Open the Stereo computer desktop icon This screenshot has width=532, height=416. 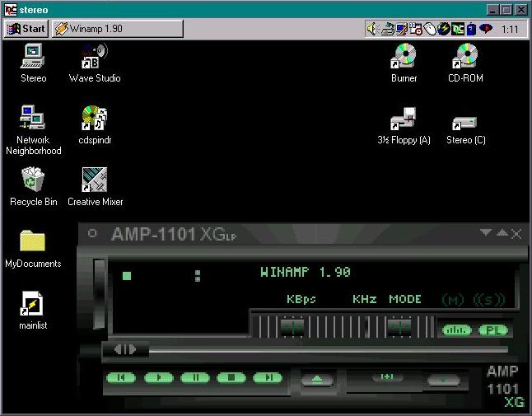coord(33,63)
